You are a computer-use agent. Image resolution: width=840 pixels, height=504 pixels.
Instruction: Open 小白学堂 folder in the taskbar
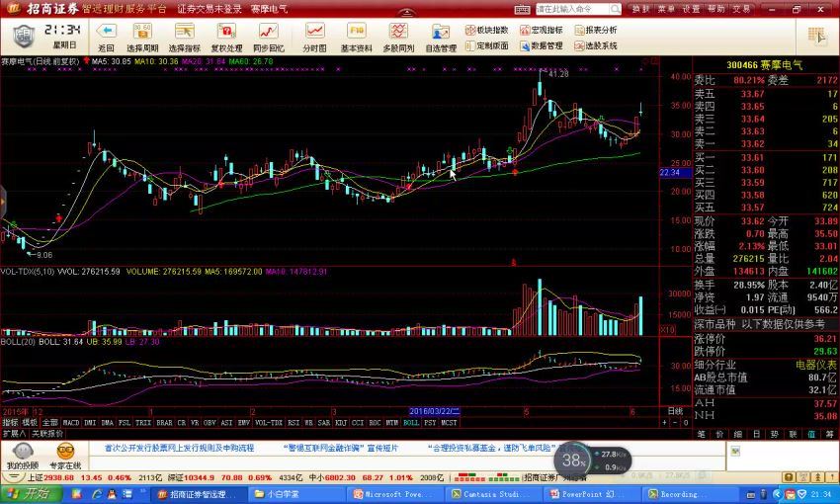295,494
